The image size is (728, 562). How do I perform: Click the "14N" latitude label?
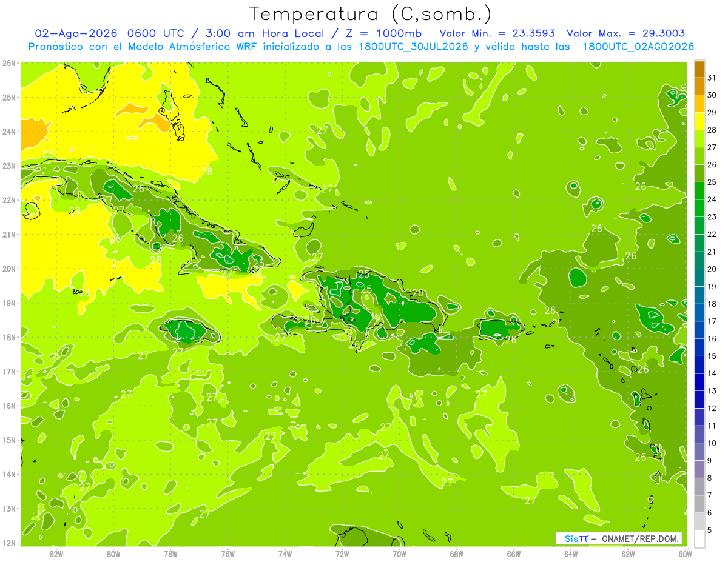[9, 474]
